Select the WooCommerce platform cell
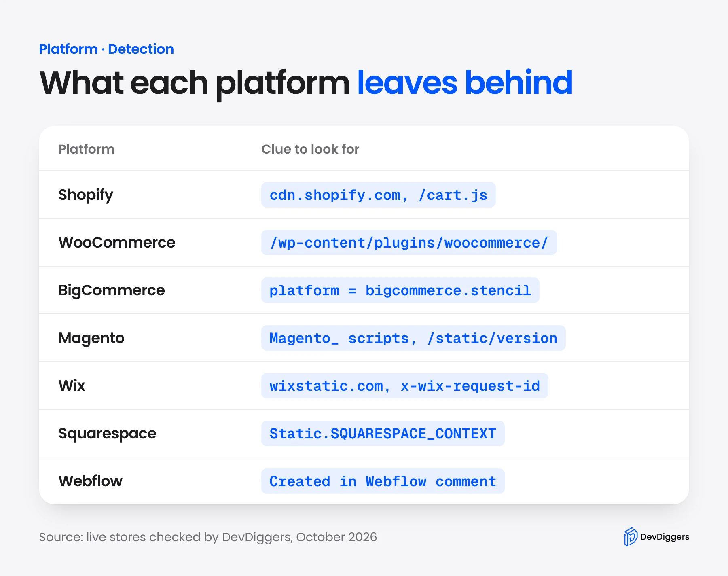This screenshot has width=728, height=576. (x=117, y=242)
